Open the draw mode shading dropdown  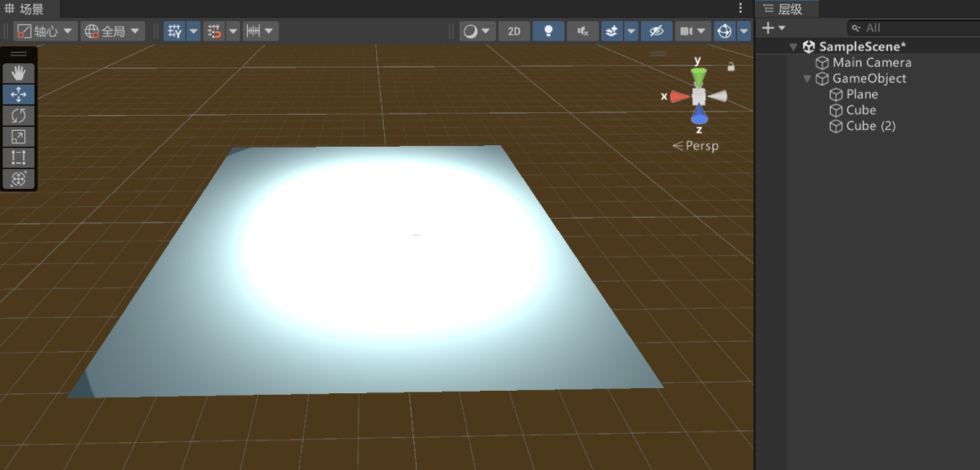coord(477,31)
